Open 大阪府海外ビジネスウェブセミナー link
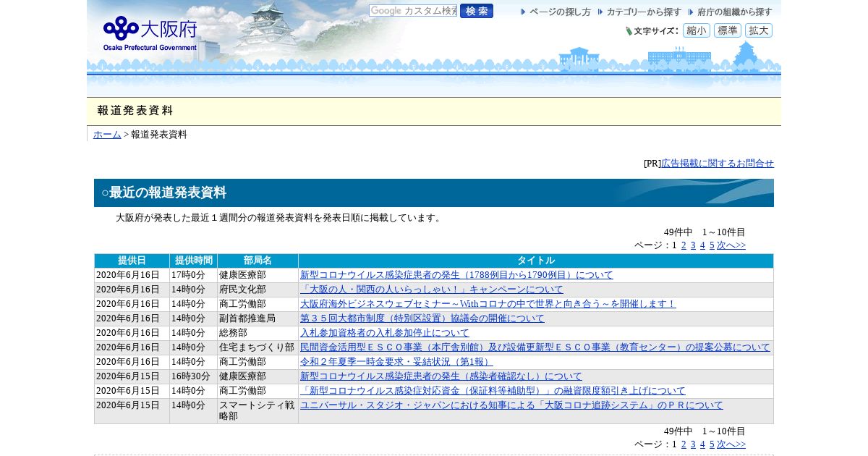This screenshot has height=456, width=868. [488, 304]
